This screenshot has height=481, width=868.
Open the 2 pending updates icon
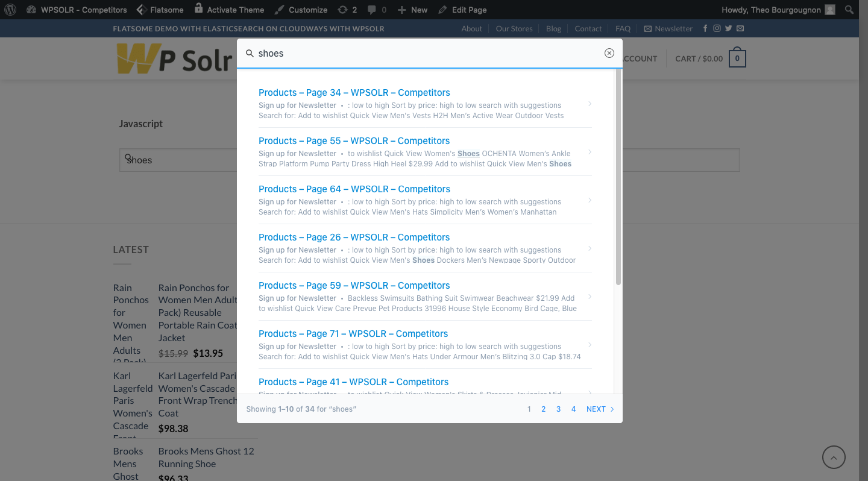pos(347,10)
